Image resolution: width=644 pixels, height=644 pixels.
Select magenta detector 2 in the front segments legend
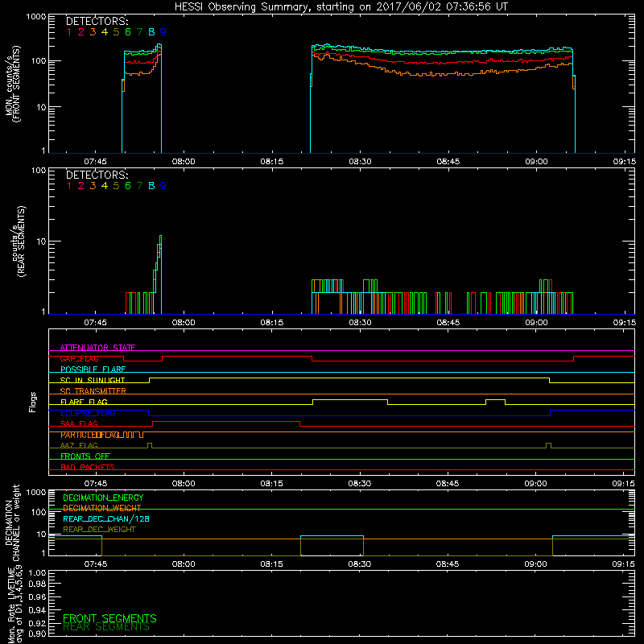81,32
